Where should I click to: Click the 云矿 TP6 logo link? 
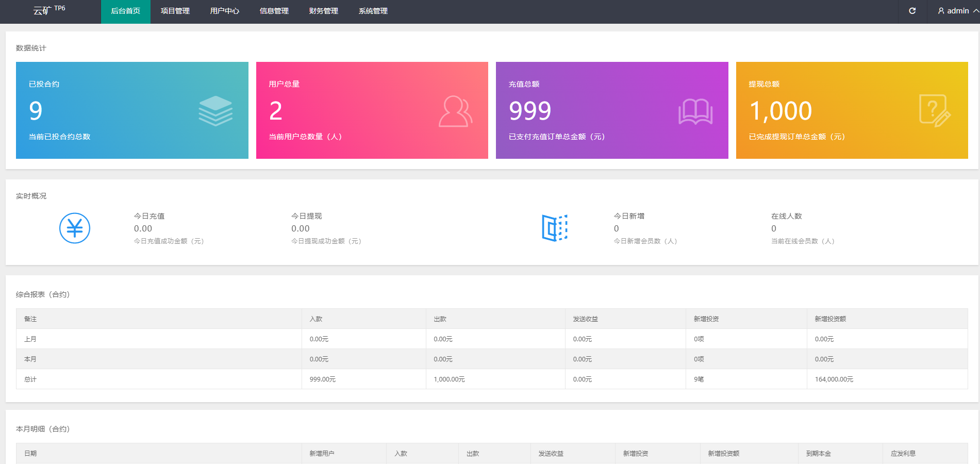[x=49, y=10]
